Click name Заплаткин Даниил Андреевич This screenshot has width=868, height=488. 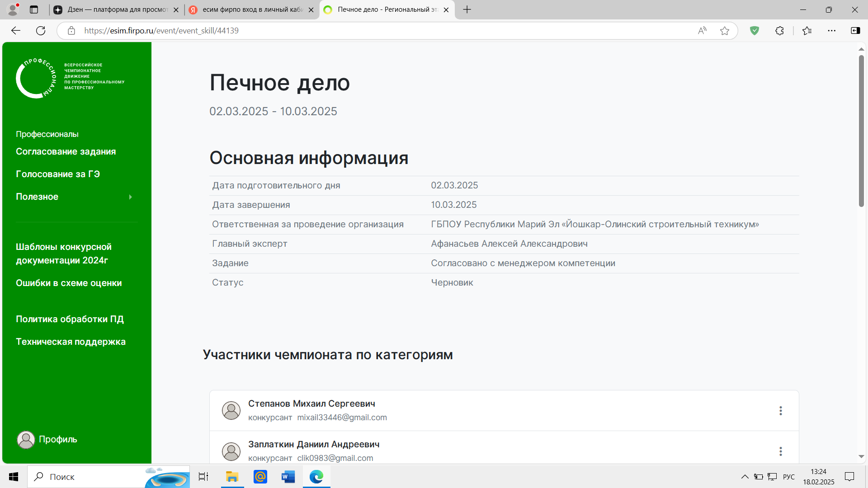point(314,444)
